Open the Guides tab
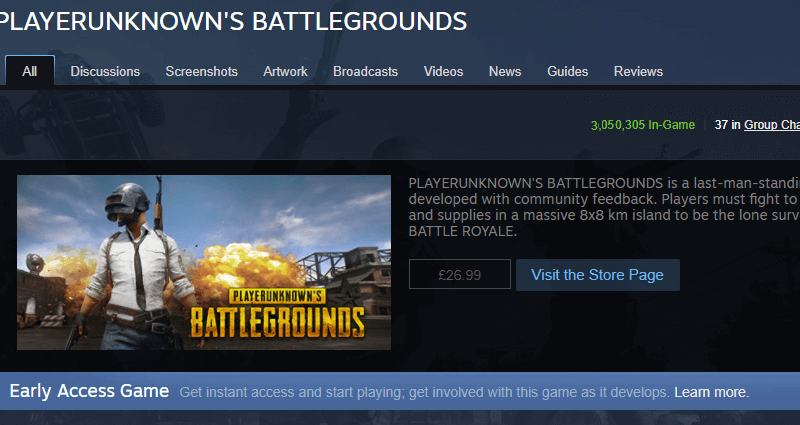Viewport: 800px width, 425px height. point(568,71)
